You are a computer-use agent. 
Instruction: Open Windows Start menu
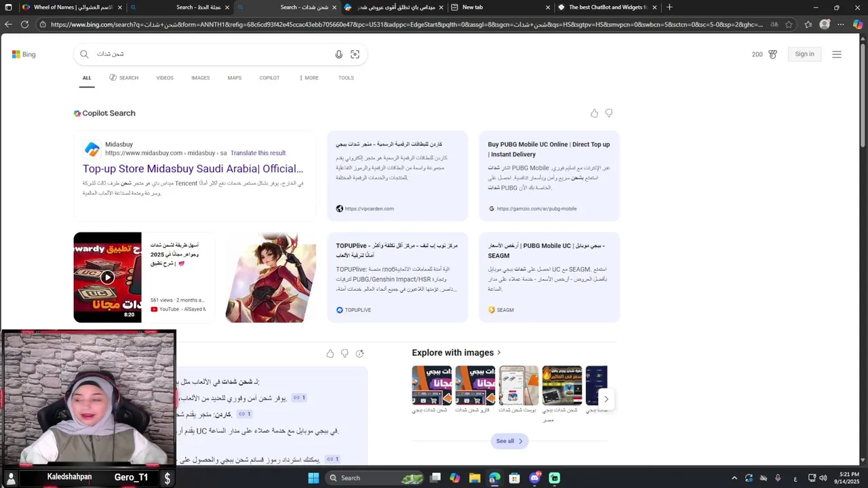coord(313,478)
